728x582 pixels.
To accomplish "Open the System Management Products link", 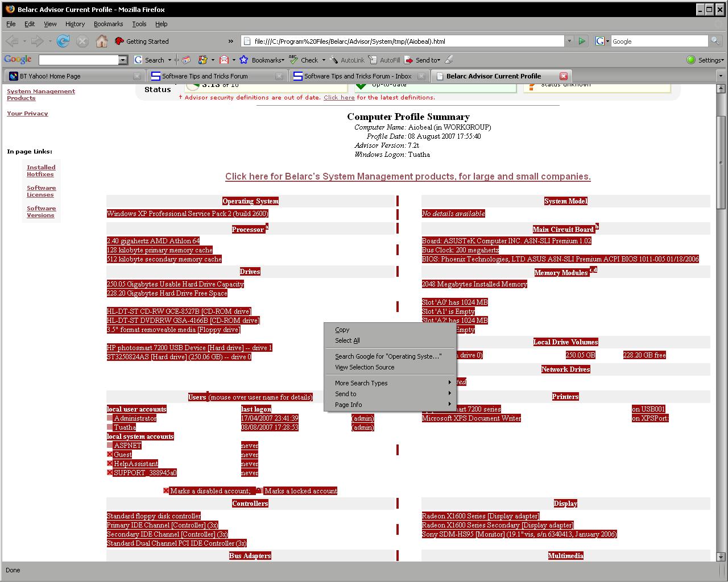I will [x=40, y=94].
